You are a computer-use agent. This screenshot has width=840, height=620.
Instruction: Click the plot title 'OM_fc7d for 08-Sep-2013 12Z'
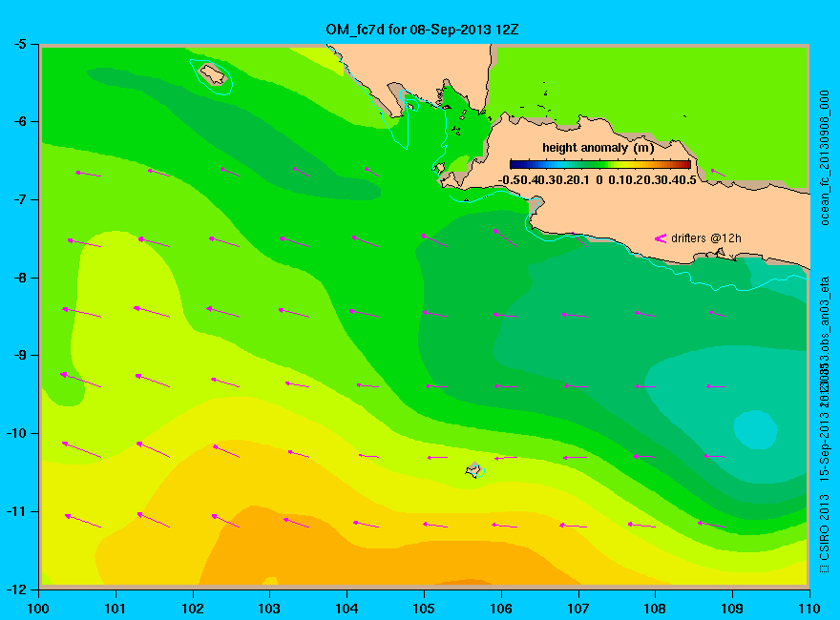(x=422, y=30)
